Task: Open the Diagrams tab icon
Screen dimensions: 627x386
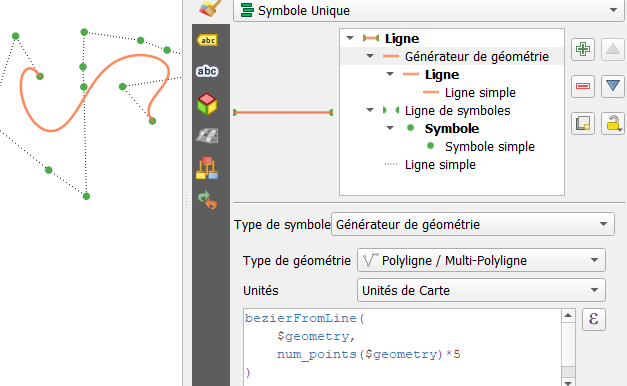Action: point(207,168)
